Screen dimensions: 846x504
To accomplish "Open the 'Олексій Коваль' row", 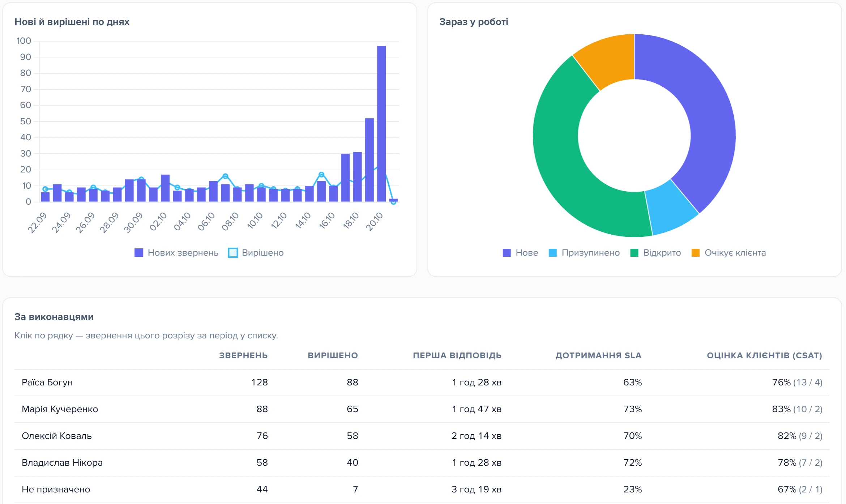I will click(x=422, y=436).
